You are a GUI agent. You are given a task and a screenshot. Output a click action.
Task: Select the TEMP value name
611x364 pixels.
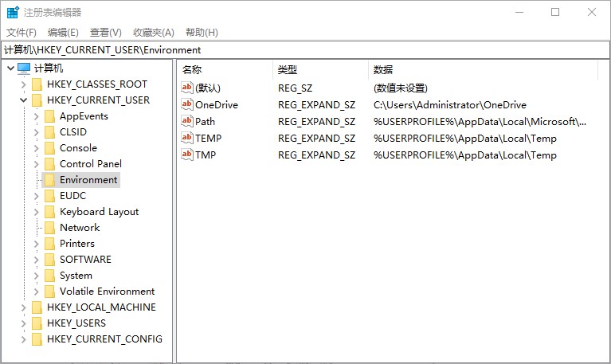tap(209, 139)
